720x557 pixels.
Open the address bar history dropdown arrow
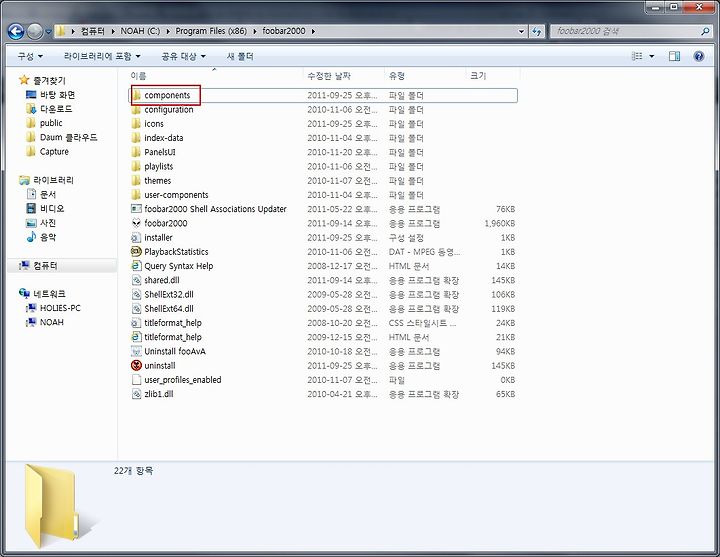coord(521,31)
